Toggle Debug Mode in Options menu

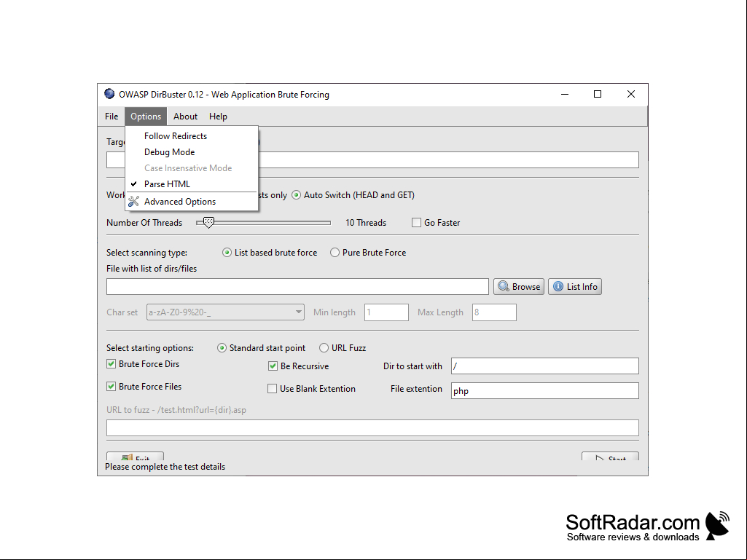[192, 152]
